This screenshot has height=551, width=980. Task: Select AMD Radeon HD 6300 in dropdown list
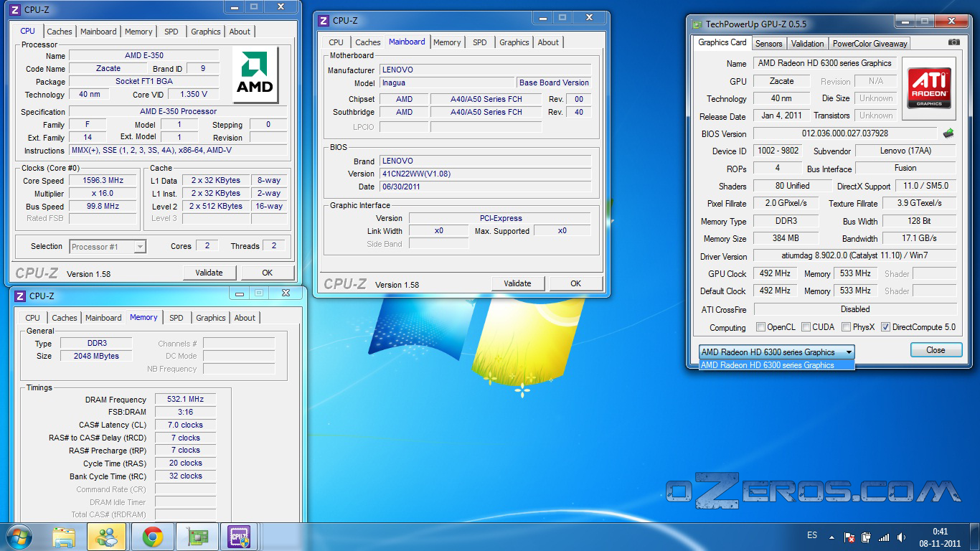tap(777, 365)
